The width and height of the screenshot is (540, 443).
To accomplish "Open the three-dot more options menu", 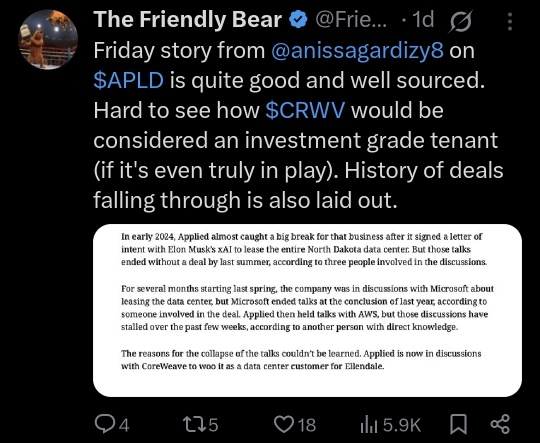I will (510, 21).
